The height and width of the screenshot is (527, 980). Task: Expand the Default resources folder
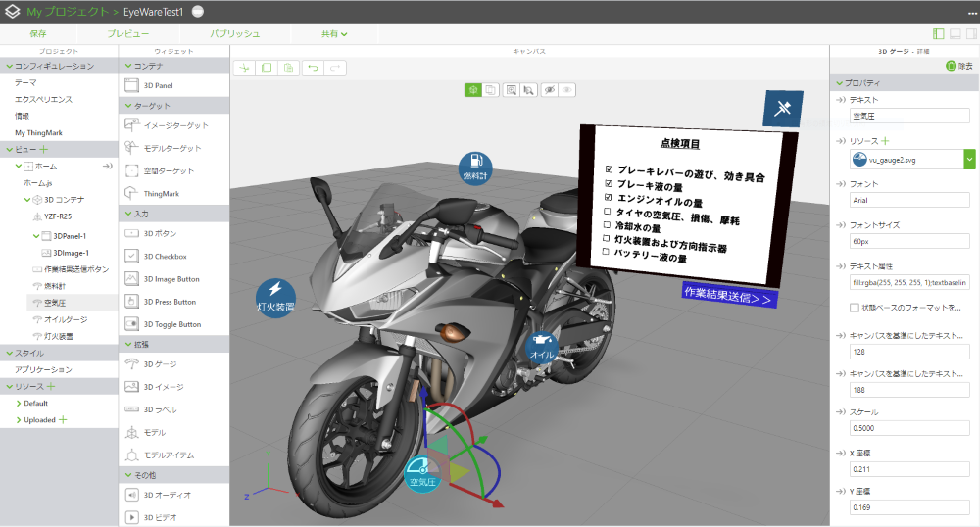tap(18, 404)
